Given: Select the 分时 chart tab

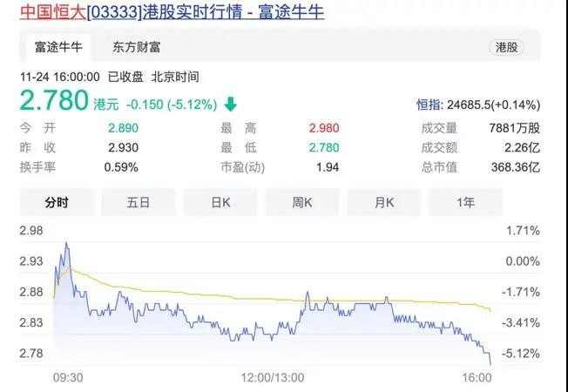Looking at the screenshot, I should (57, 202).
